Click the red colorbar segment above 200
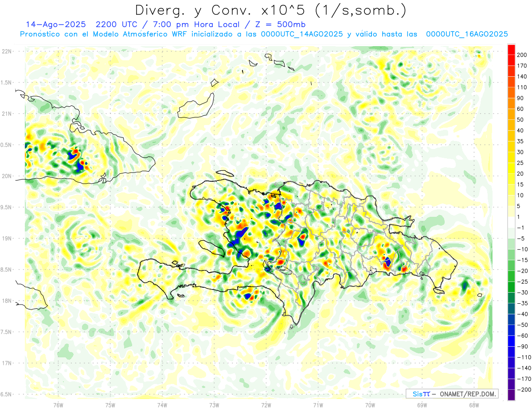 (x=511, y=50)
